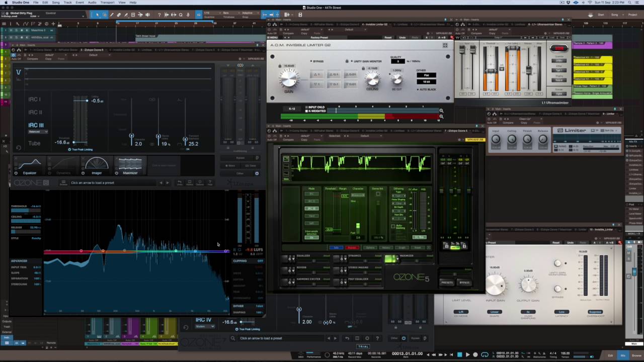Open the Transport menu
Viewport: 644px width, 362px height.
coord(107,3)
